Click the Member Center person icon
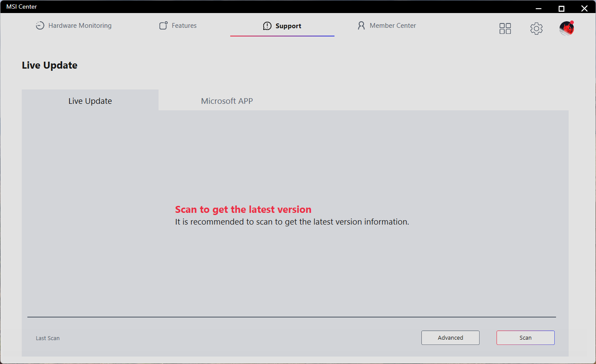This screenshot has width=596, height=364. 361,26
